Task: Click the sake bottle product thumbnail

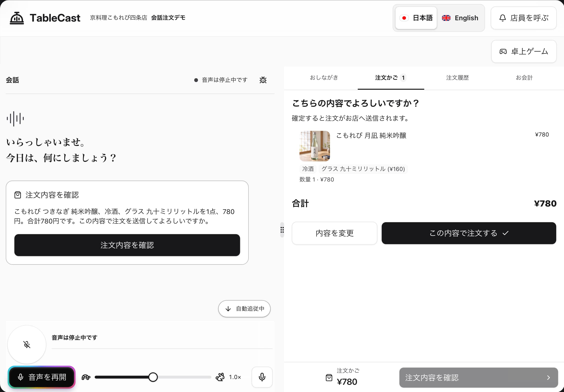Action: click(x=314, y=146)
